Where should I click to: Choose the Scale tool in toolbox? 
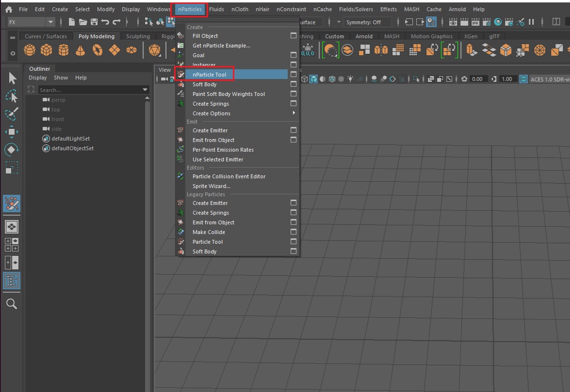12,167
